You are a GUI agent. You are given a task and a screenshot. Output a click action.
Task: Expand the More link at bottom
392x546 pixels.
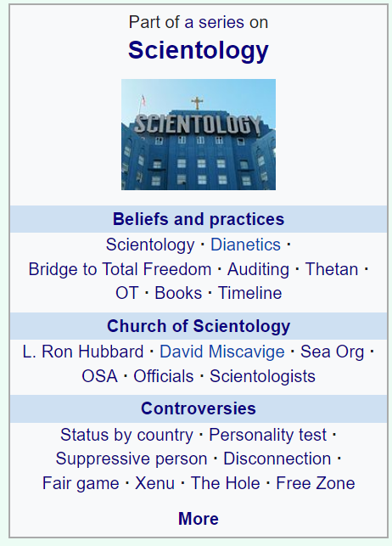point(199,519)
